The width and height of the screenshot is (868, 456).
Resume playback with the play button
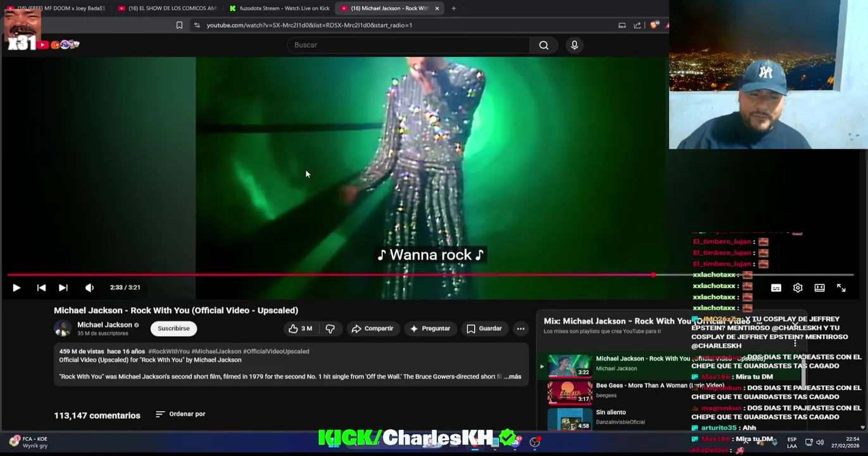16,288
